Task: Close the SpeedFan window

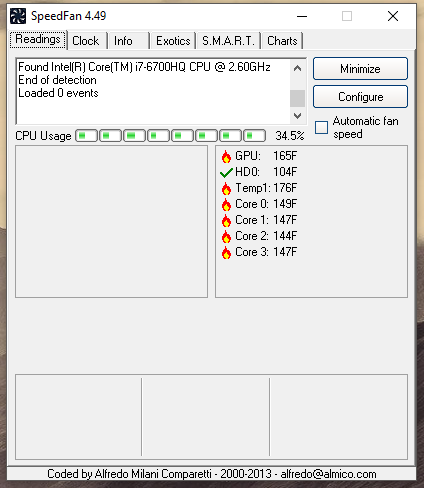Action: [x=393, y=16]
